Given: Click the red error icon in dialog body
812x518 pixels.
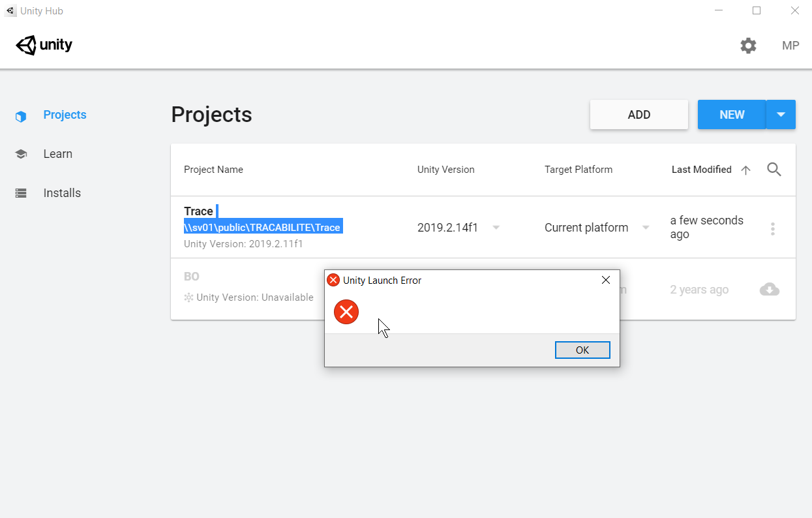Looking at the screenshot, I should tap(346, 312).
